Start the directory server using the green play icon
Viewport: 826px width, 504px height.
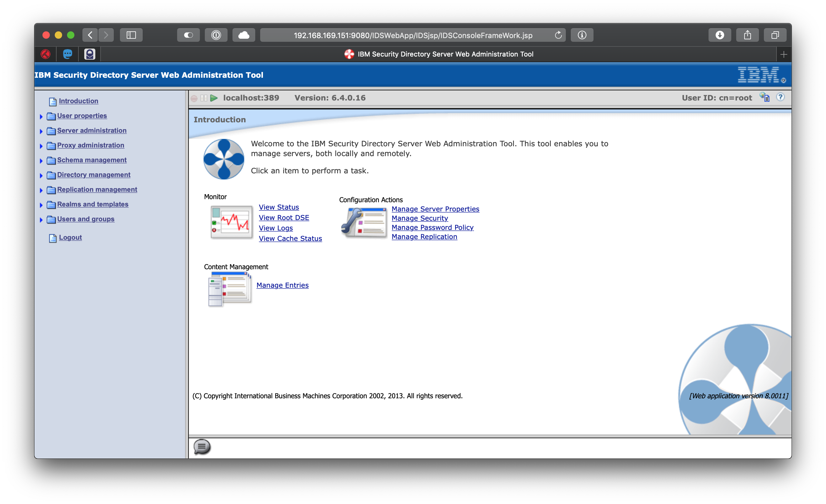(x=214, y=97)
